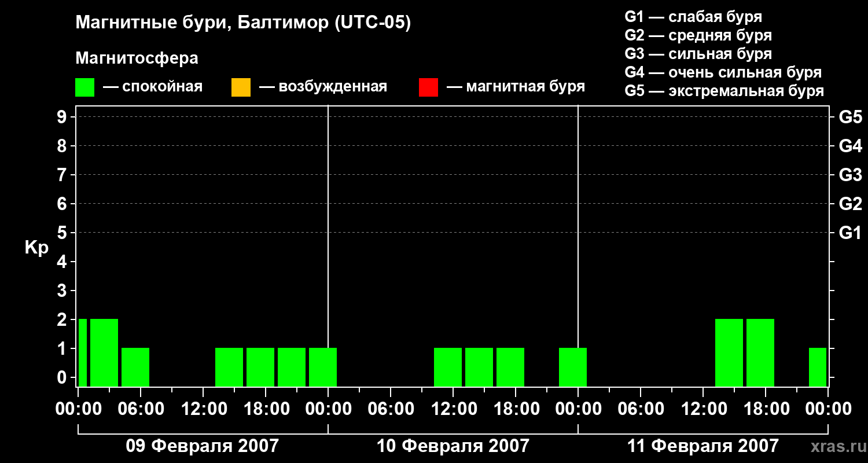Click the «Kp» axis title
The height and width of the screenshot is (463, 868).
click(36, 248)
